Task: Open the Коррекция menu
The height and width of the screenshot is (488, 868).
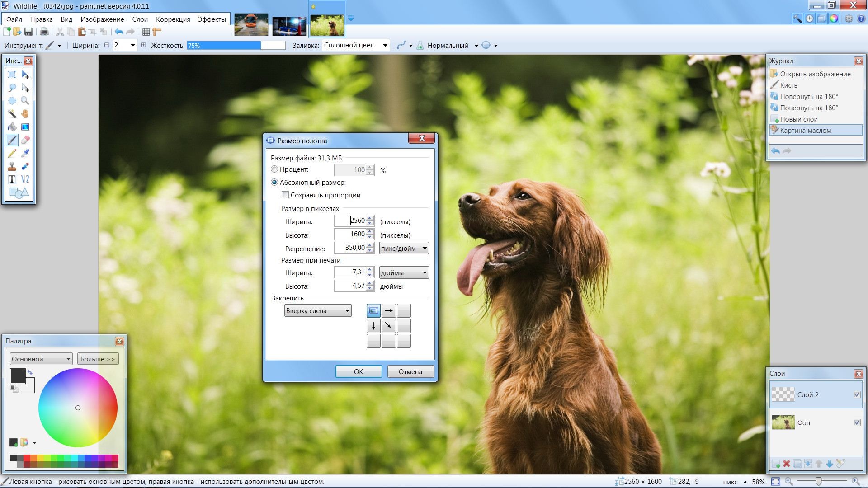Action: [173, 19]
